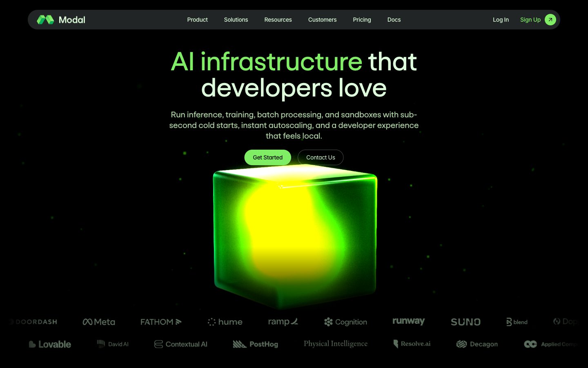This screenshot has width=588, height=368.
Task: Open the Pricing page
Action: coord(362,20)
